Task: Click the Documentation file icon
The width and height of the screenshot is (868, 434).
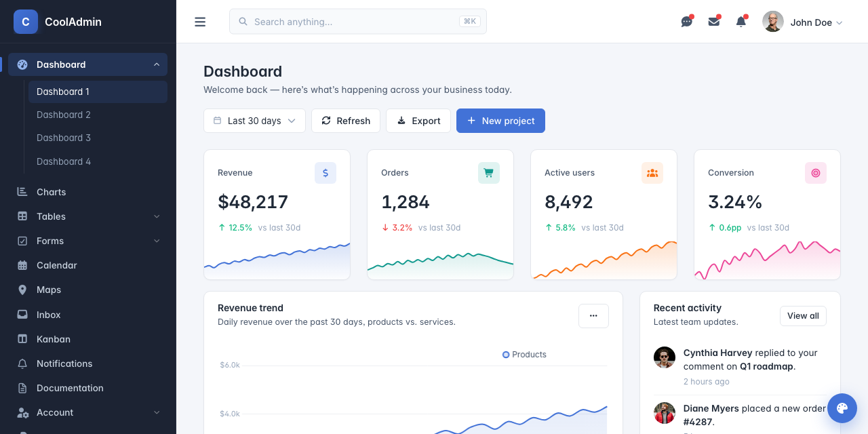Action: (x=22, y=388)
